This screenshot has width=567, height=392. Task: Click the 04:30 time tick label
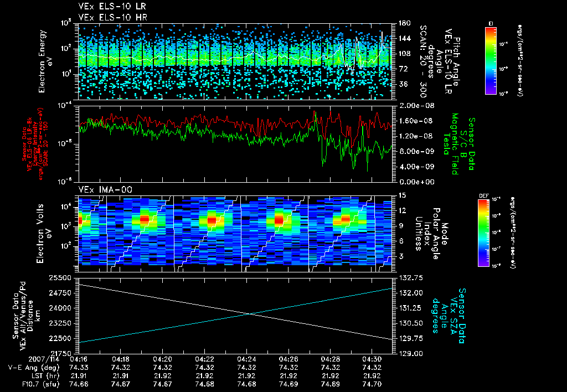pyautogui.click(x=372, y=359)
